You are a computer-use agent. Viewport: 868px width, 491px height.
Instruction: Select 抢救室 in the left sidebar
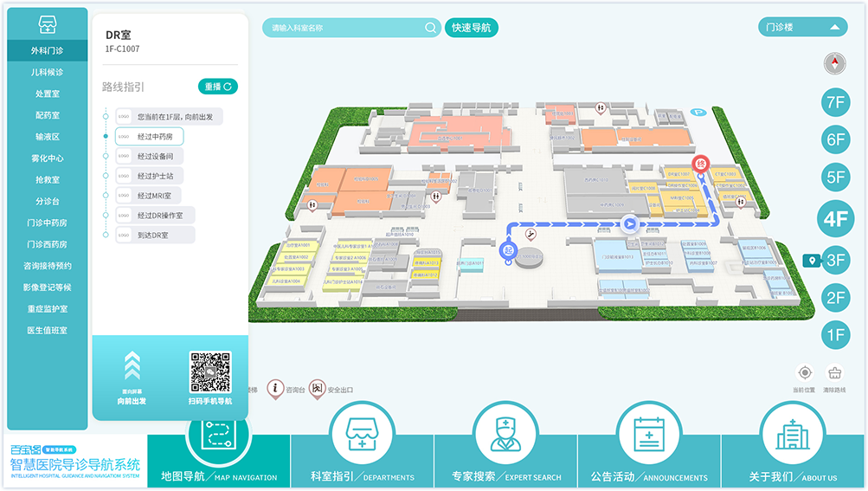48,180
